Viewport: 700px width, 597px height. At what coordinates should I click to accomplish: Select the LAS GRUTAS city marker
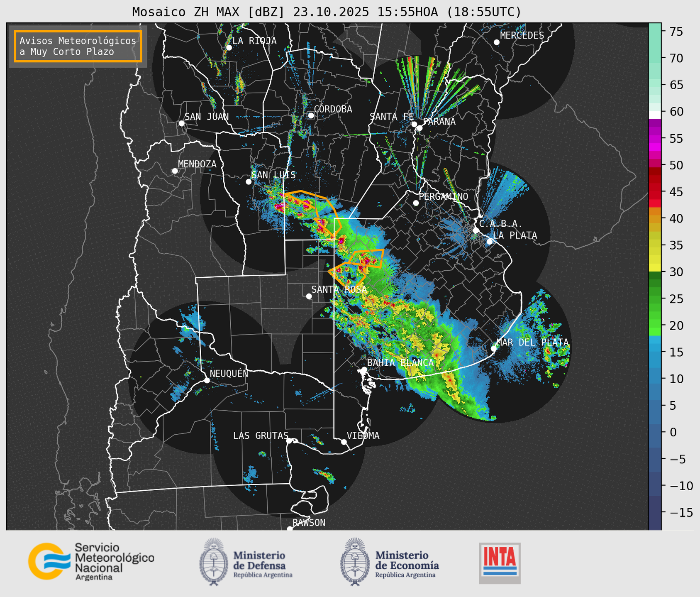tap(289, 441)
